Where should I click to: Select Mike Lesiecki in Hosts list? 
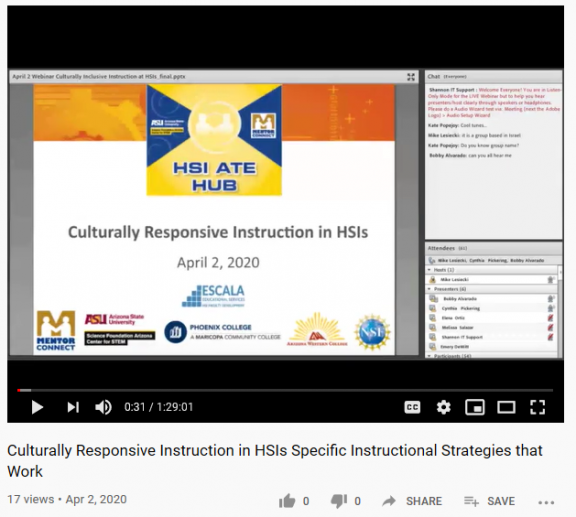pyautogui.click(x=454, y=280)
